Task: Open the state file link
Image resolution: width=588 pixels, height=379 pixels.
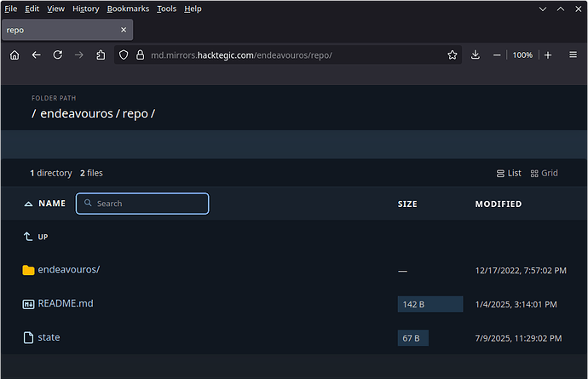Action: pyautogui.click(x=49, y=337)
